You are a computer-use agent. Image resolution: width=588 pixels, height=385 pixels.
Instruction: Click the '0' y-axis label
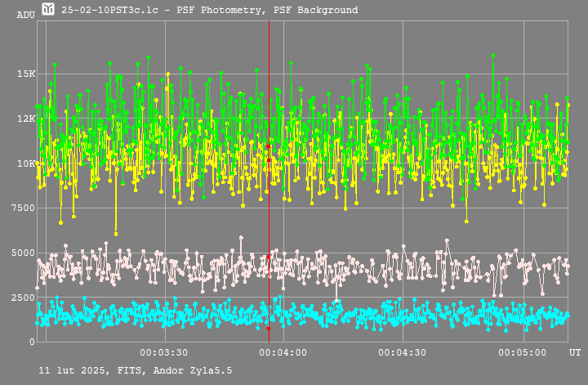tap(32, 342)
